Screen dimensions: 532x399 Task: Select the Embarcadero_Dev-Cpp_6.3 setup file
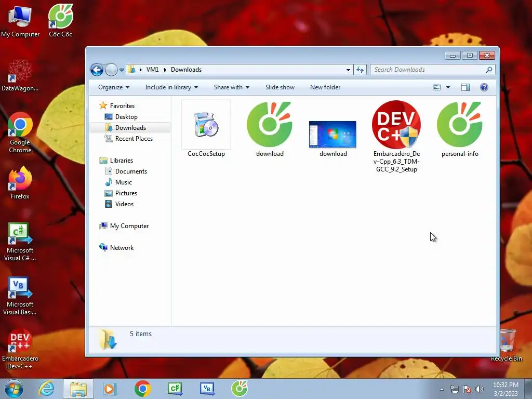tap(396, 137)
